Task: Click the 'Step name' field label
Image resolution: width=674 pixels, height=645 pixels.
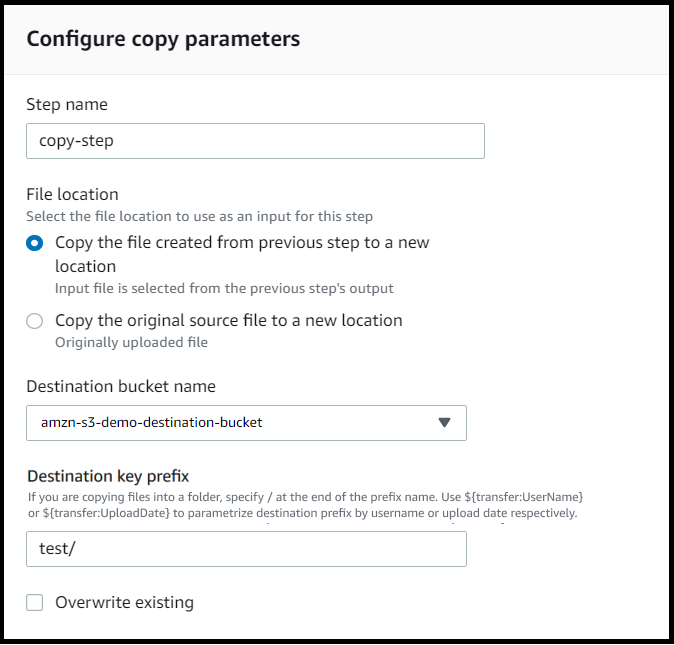Action: click(67, 104)
